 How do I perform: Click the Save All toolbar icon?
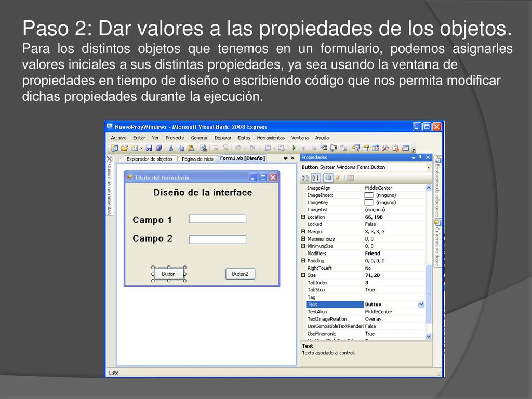point(159,148)
